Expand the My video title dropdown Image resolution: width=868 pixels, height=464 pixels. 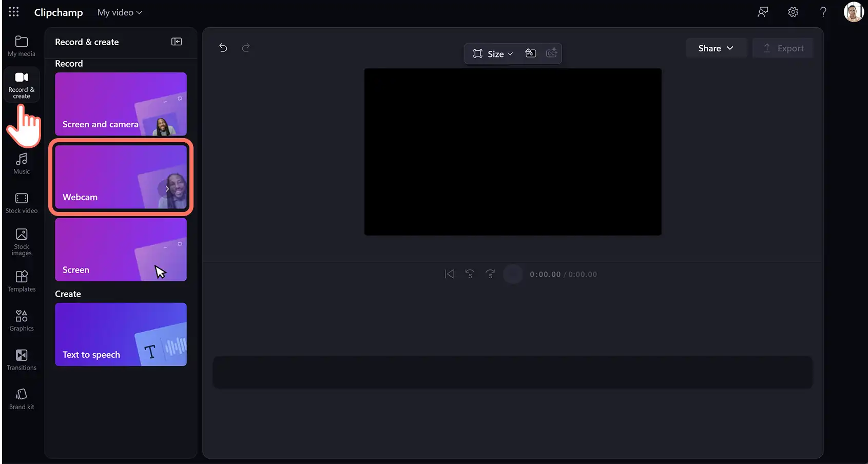[x=120, y=12]
